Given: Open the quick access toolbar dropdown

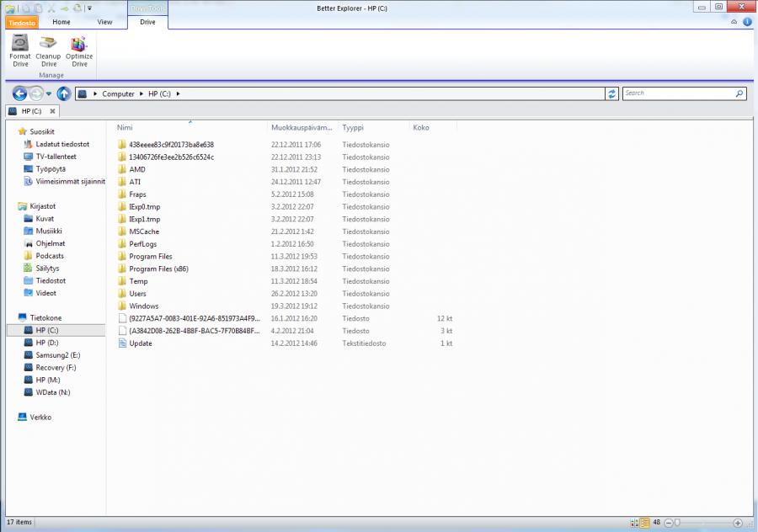Looking at the screenshot, I should click(89, 8).
